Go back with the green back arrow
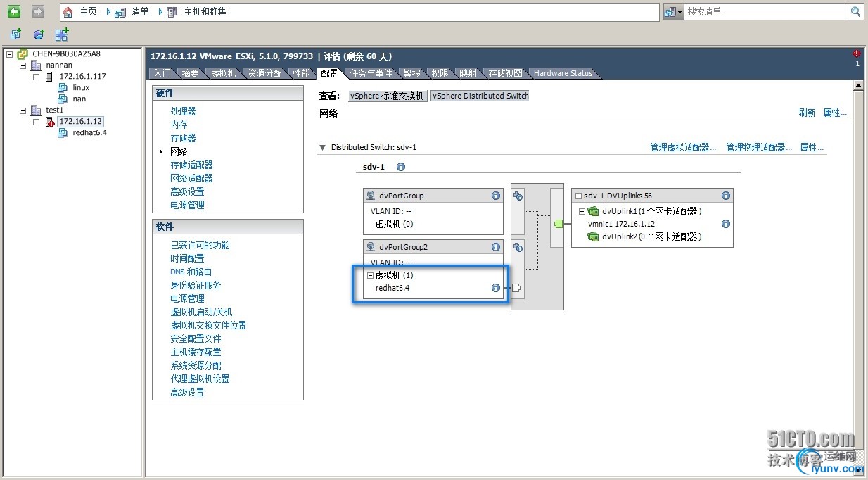 pos(14,11)
